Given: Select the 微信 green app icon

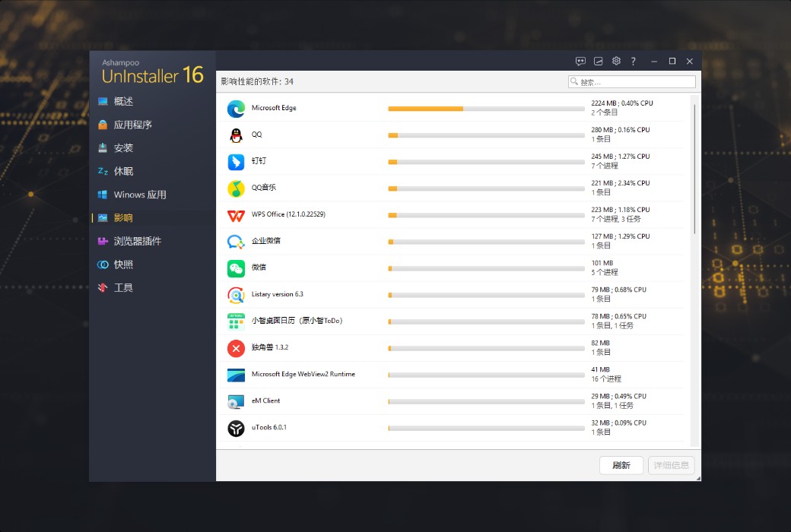Looking at the screenshot, I should (x=236, y=269).
